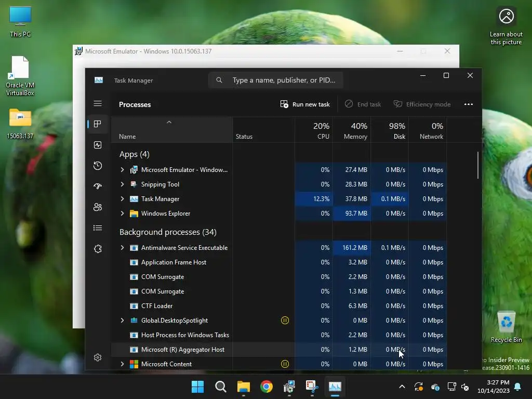Click the Windows Explorer folder icon in list
Viewport: 532px width, 399px height.
click(134, 214)
